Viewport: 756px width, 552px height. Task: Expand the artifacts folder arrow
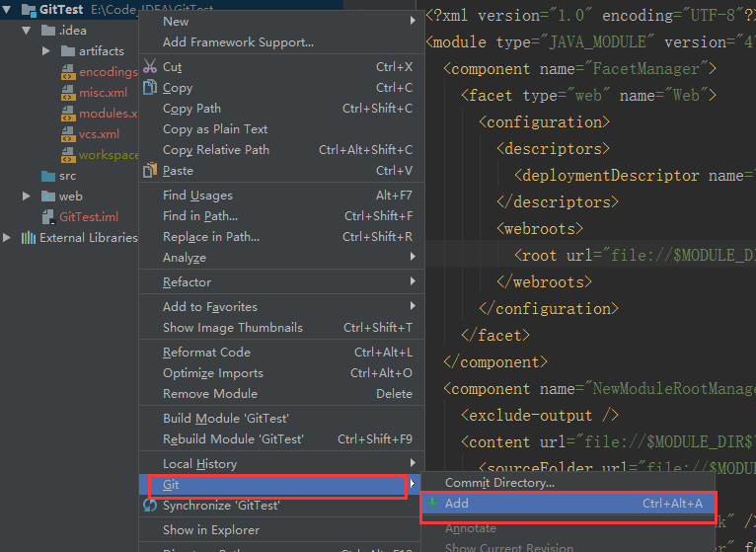(46, 51)
